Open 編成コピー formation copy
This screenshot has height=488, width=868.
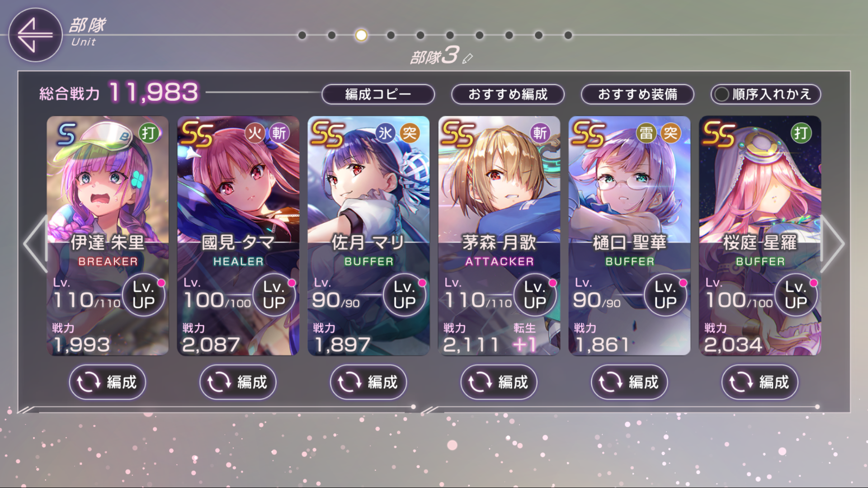pyautogui.click(x=378, y=94)
